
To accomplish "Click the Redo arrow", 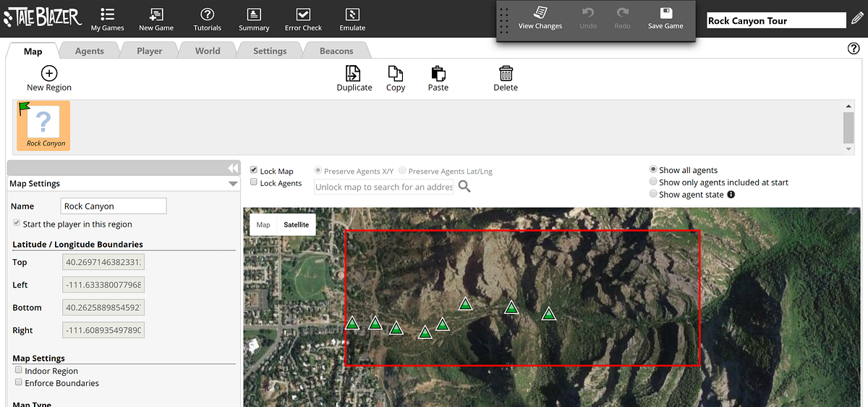I will click(623, 12).
